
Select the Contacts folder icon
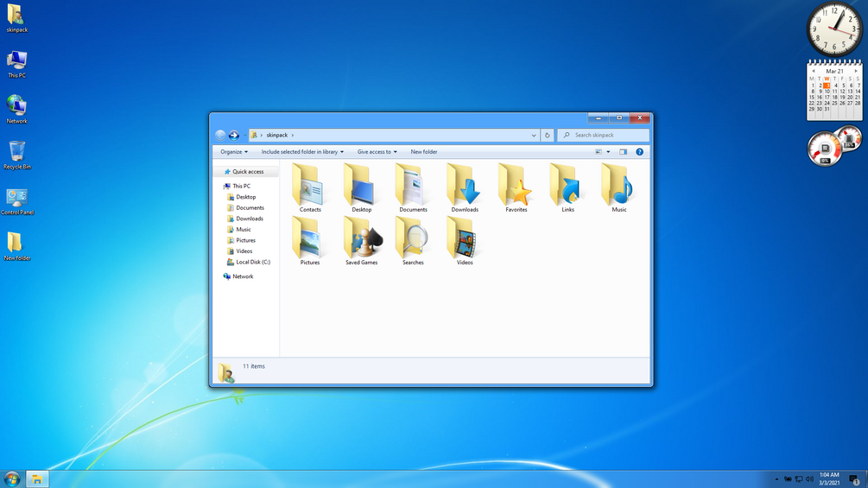coord(309,188)
